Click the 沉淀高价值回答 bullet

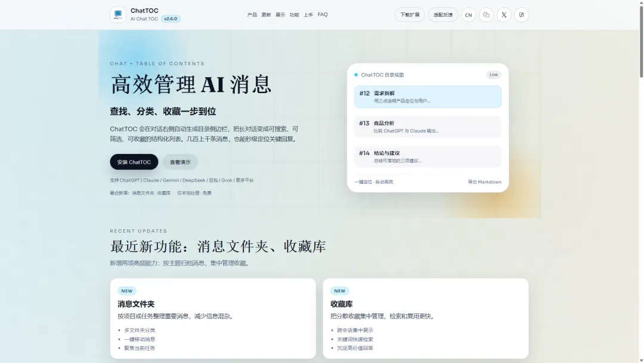pyautogui.click(x=355, y=348)
